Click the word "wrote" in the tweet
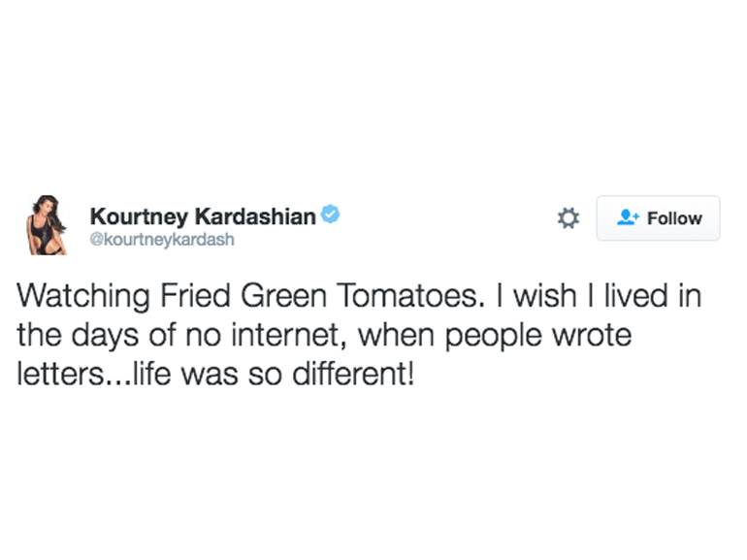This screenshot has width=747, height=560. pos(594,335)
